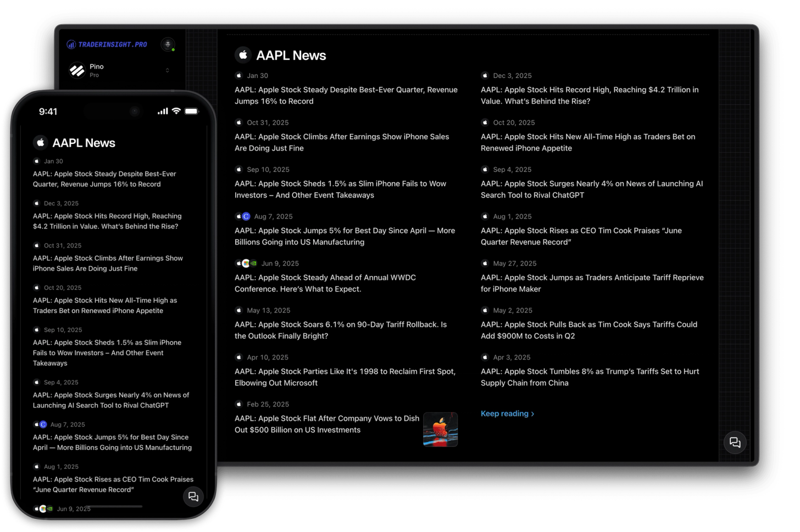Click the 'AAPL News' heading on the phone
800x532 pixels.
(84, 143)
